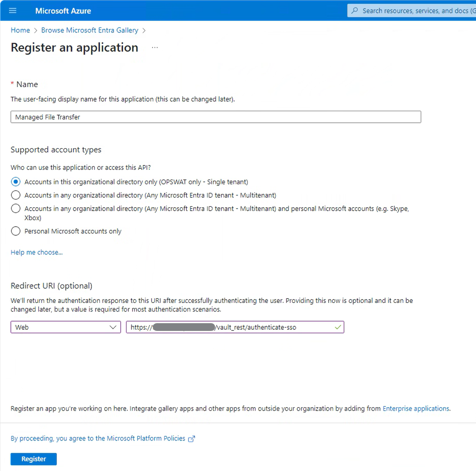Click the redirect URI text field
Screen dimensions: 476x471
pos(235,328)
